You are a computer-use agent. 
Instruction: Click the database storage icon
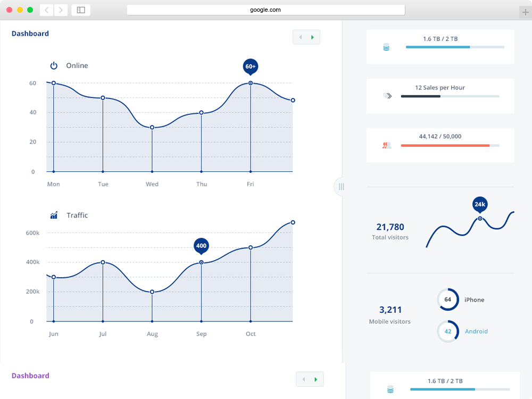pos(386,47)
